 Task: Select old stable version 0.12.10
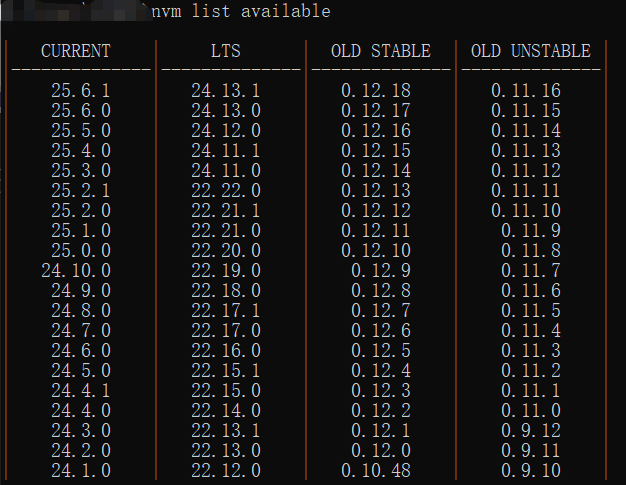(376, 250)
